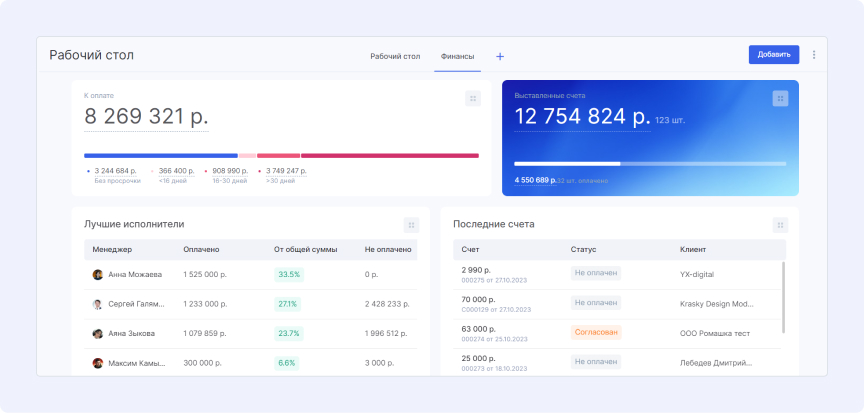Open client Лебедев Дмитрий
This screenshot has height=413, width=864.
pyautogui.click(x=716, y=363)
